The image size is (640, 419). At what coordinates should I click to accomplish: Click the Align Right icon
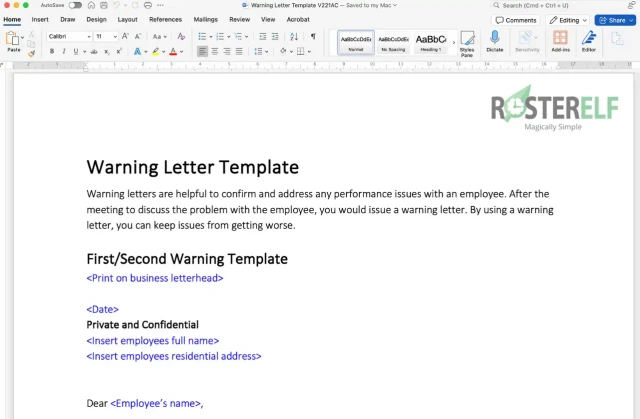(x=227, y=51)
